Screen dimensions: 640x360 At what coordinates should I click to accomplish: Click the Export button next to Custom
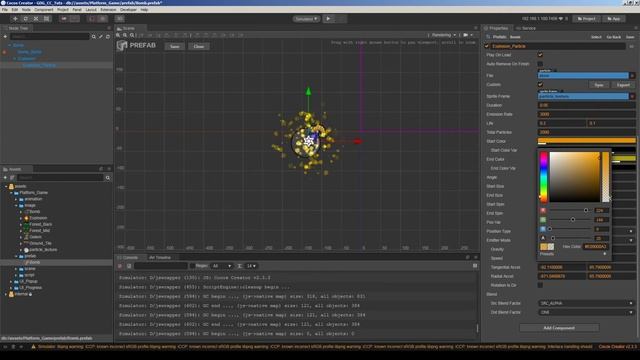pos(623,85)
